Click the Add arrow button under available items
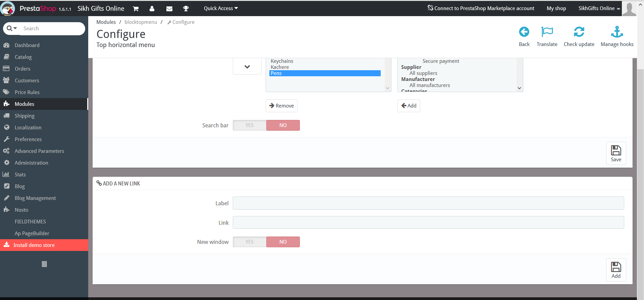Image resolution: width=644 pixels, height=300 pixels. [409, 106]
